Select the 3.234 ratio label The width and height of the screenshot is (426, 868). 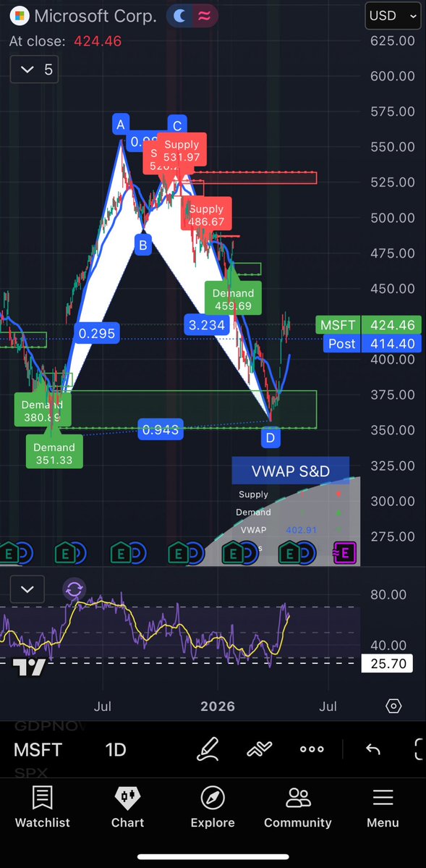(x=206, y=325)
